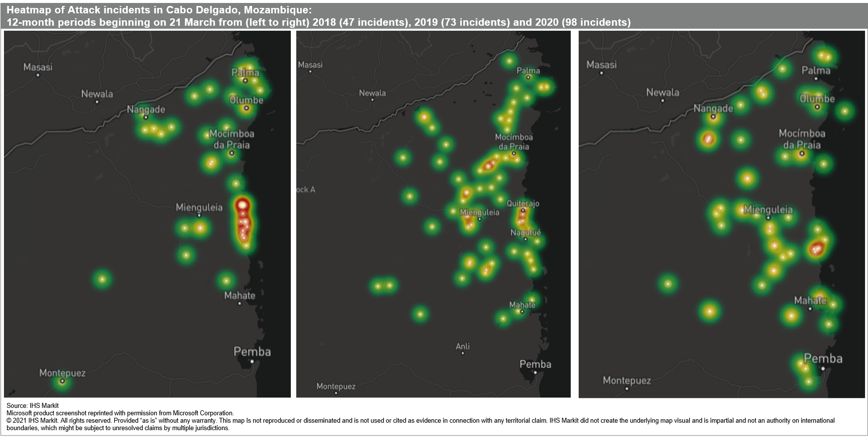The image size is (868, 445).
Task: Select the Newala label in the 2019 map
Action: pyautogui.click(x=372, y=93)
